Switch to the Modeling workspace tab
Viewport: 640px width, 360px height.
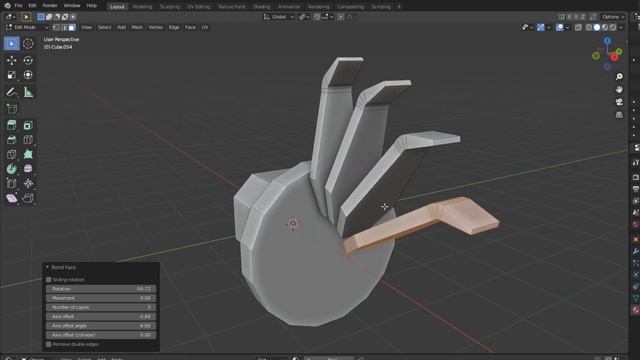coord(142,7)
